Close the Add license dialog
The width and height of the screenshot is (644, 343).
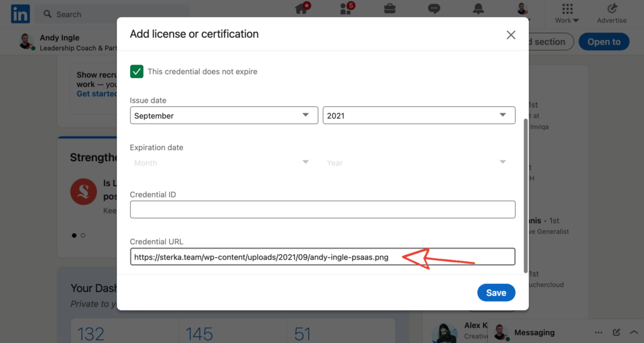click(511, 35)
